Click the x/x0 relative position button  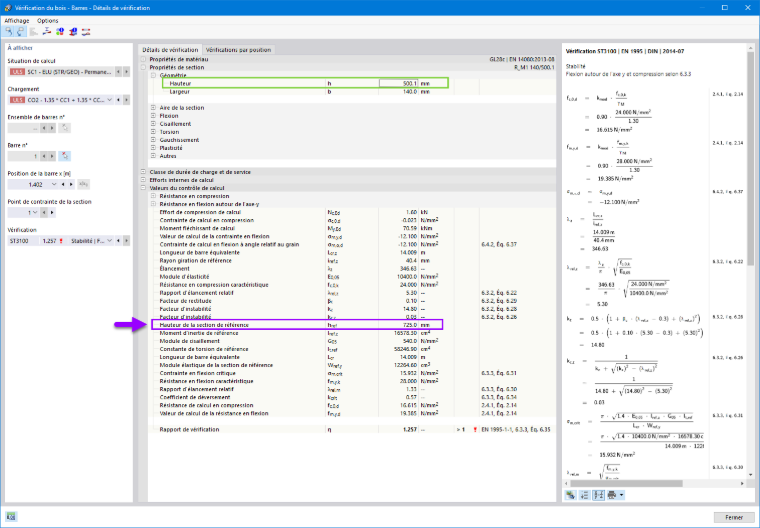coord(83,185)
